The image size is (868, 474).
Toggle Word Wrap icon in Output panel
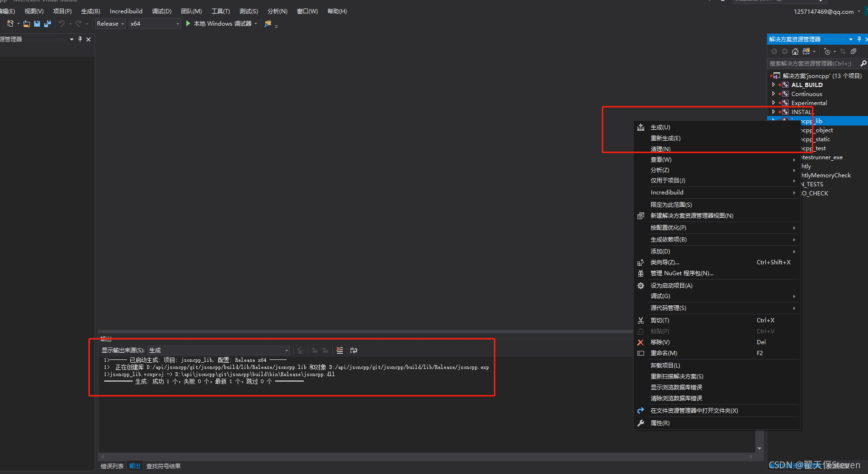[x=354, y=350]
